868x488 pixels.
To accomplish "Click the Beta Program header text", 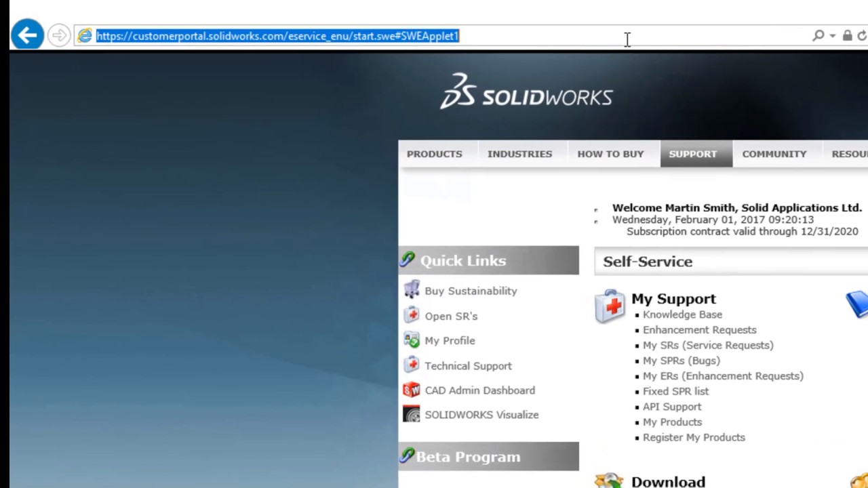I will (x=468, y=457).
